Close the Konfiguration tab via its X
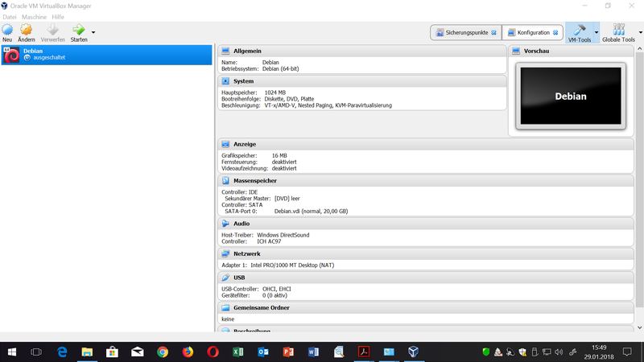The width and height of the screenshot is (644, 362). point(555,32)
